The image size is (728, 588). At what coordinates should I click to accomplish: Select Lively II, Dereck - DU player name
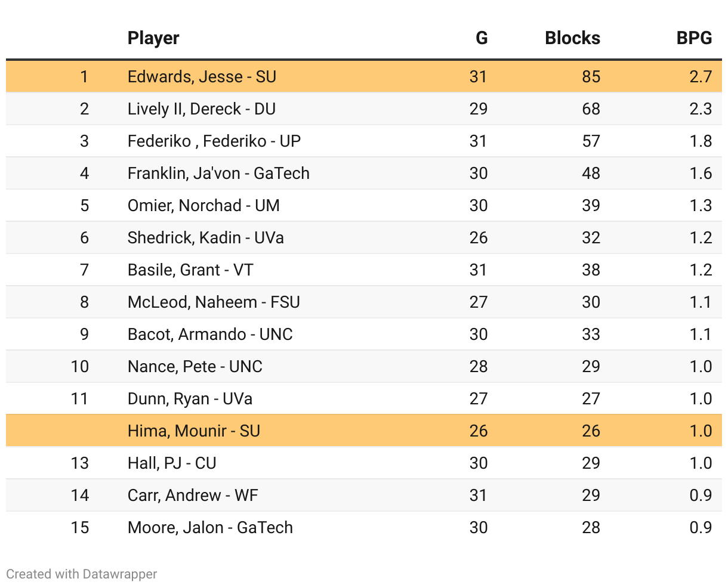tap(201, 109)
